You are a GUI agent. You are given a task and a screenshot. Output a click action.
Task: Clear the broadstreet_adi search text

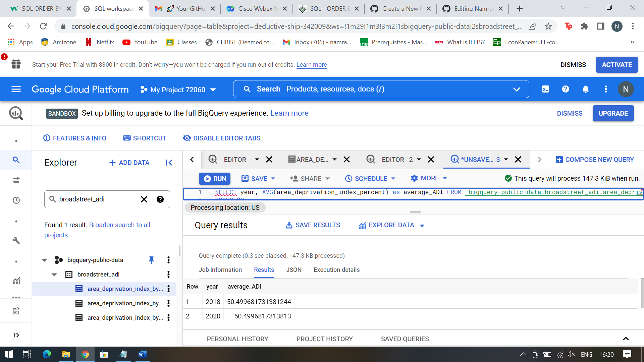tap(144, 199)
